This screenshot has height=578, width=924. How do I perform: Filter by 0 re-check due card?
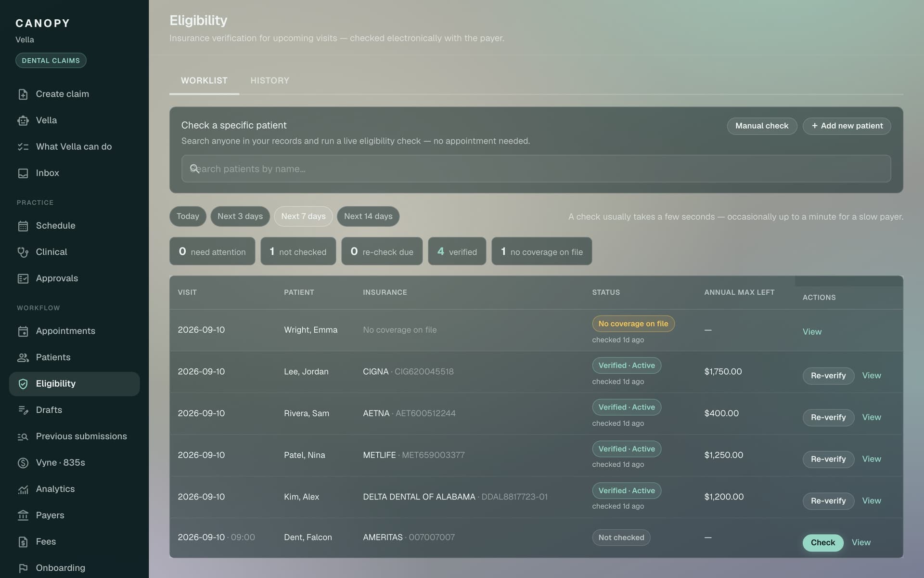[x=382, y=251]
